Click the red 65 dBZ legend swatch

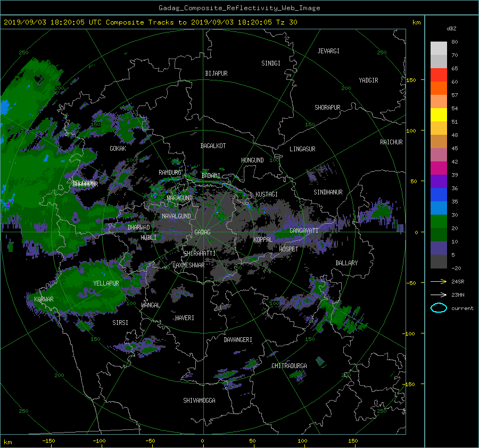click(x=439, y=75)
